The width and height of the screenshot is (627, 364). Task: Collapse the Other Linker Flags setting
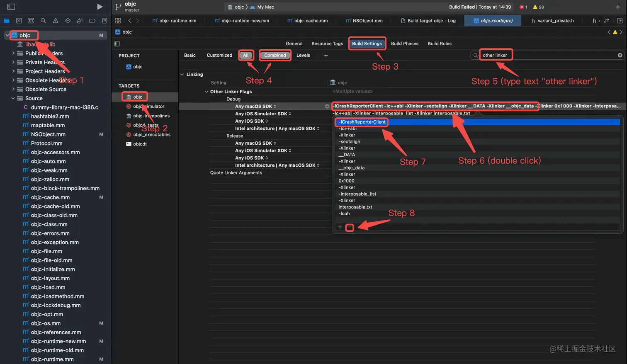click(207, 92)
